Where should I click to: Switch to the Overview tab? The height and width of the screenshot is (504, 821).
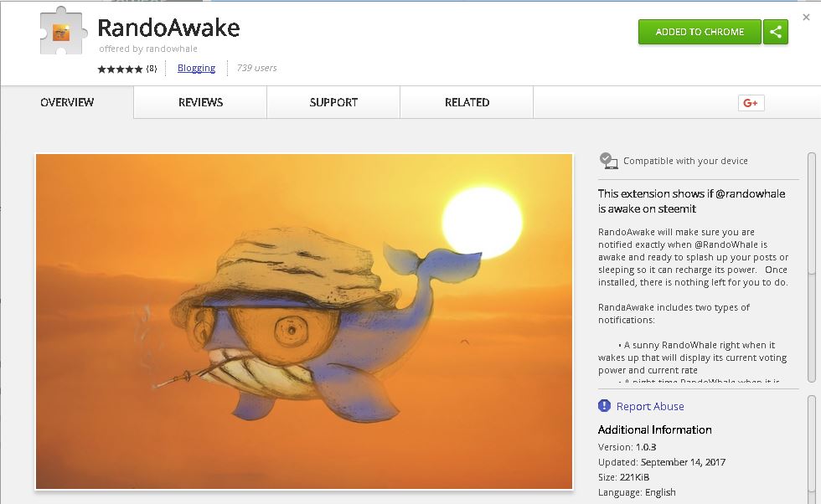click(67, 103)
